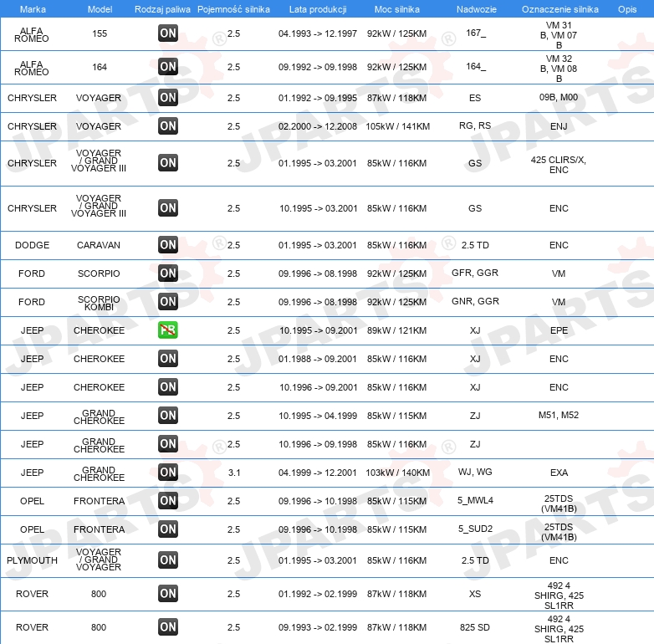Click the Pojemność silnika column header
The width and height of the screenshot is (654, 644).
point(233,9)
